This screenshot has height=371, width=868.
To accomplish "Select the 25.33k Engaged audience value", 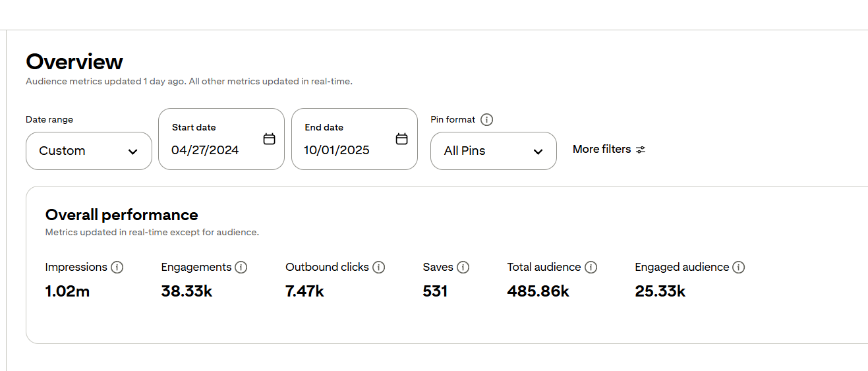I will 660,291.
